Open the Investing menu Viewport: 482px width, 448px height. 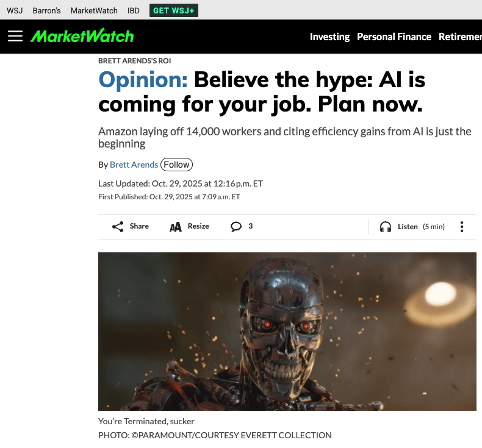coord(329,37)
